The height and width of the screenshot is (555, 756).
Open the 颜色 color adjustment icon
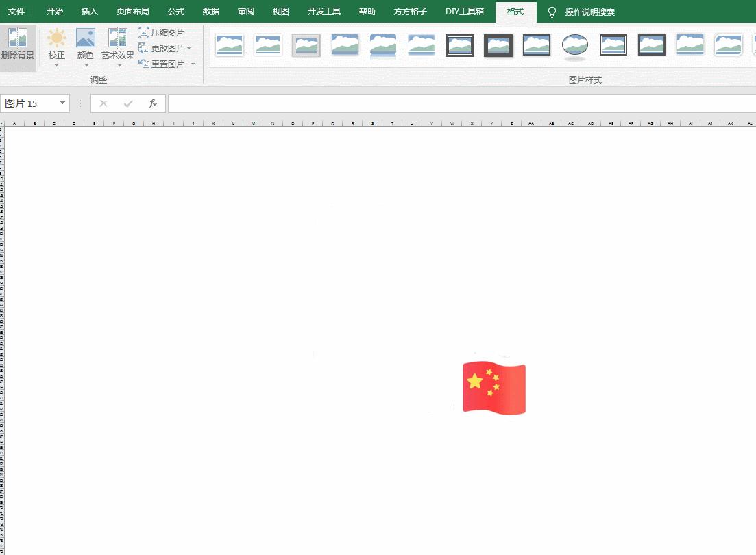86,38
